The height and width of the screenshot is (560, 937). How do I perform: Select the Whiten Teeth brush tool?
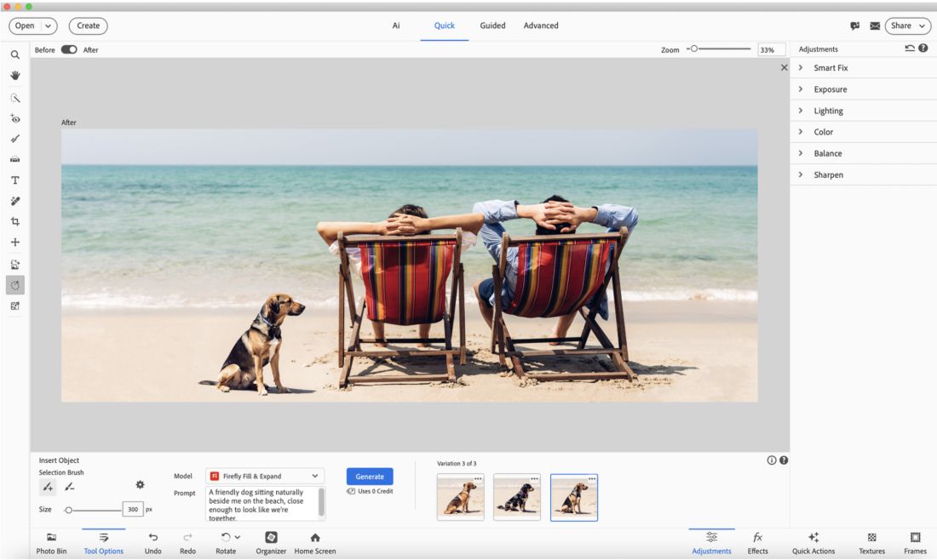[x=15, y=139]
